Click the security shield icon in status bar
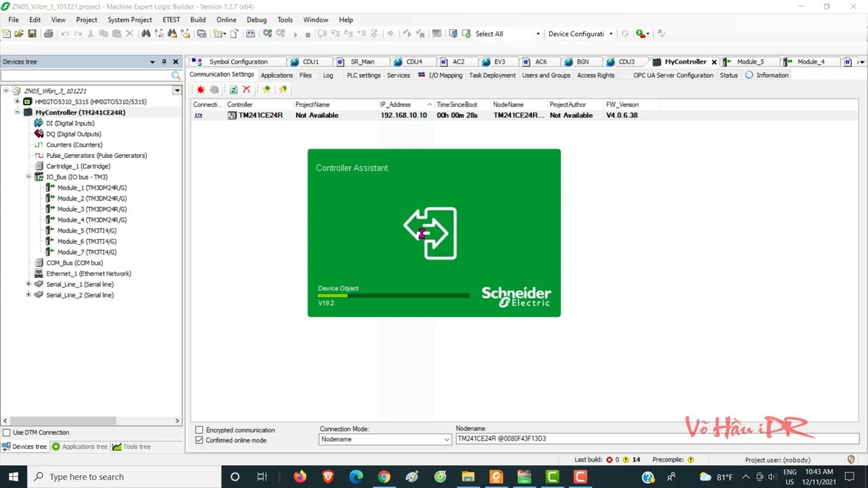The image size is (868, 488). 851,460
